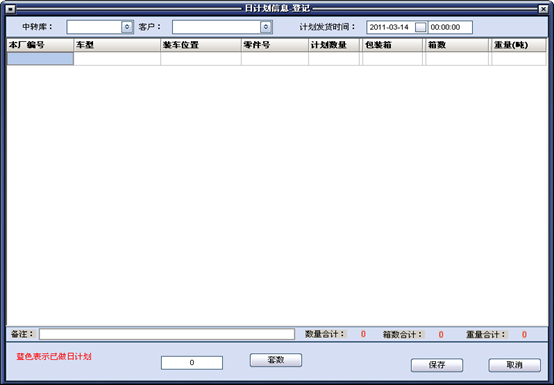The height and width of the screenshot is (385, 554).
Task: Click the first row cell under 装车位置
Action: (x=201, y=59)
